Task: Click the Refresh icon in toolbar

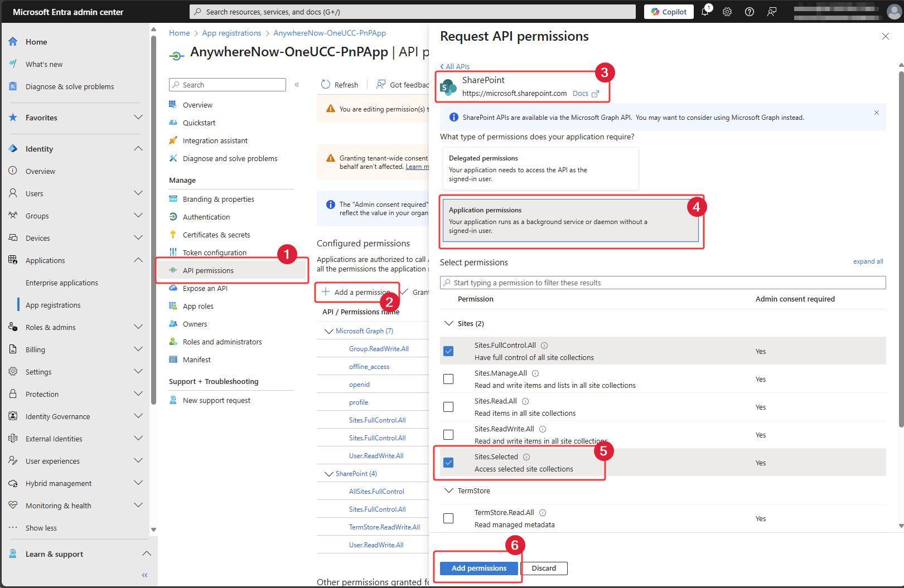Action: tap(326, 85)
